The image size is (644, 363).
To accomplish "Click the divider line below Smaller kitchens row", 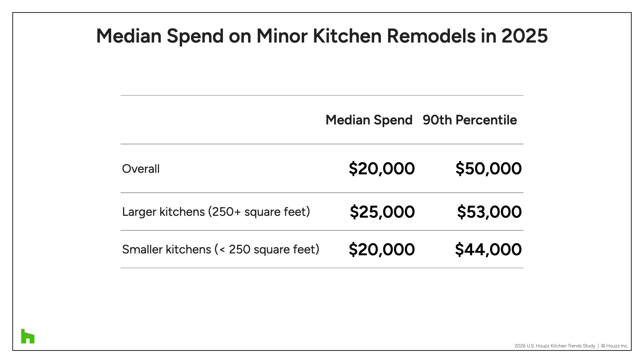I will [x=322, y=268].
